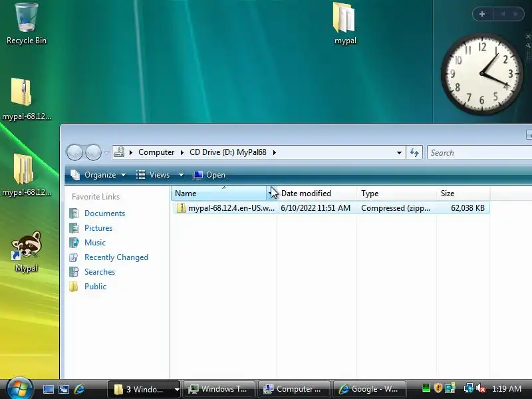Image resolution: width=532 pixels, height=399 pixels.
Task: Click the analog clock gadget
Action: pos(481,74)
